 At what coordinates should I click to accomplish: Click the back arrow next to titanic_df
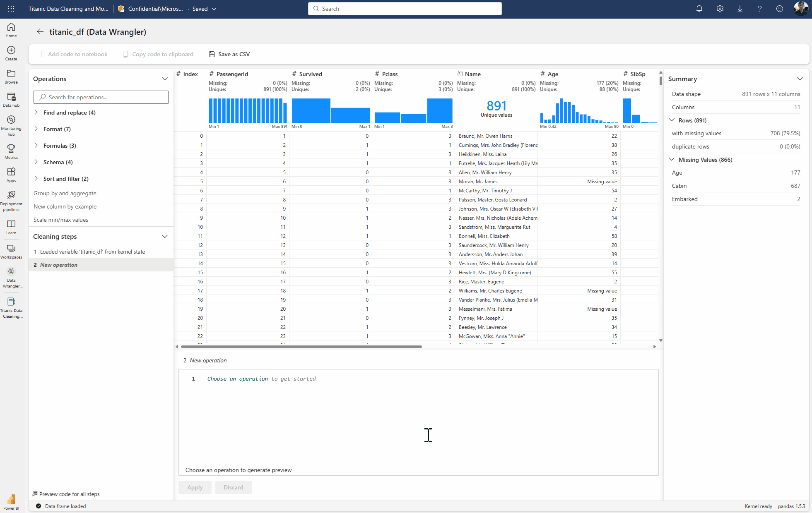[40, 32]
